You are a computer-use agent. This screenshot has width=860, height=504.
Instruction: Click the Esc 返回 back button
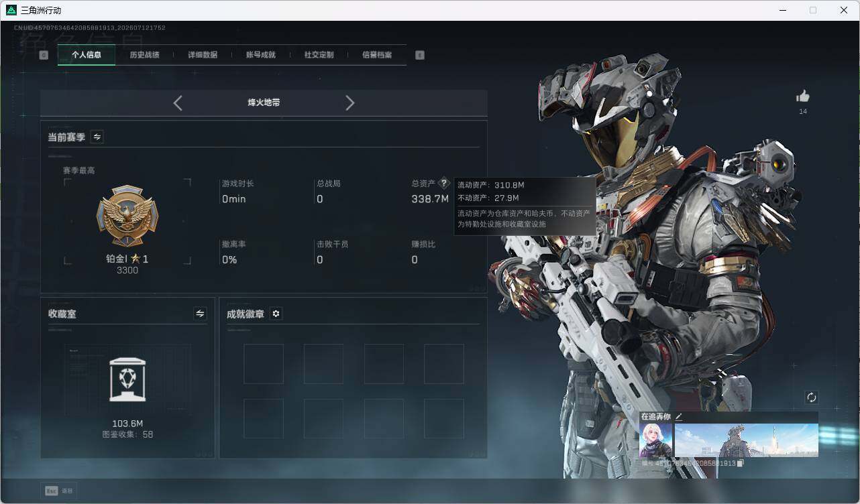(x=58, y=491)
